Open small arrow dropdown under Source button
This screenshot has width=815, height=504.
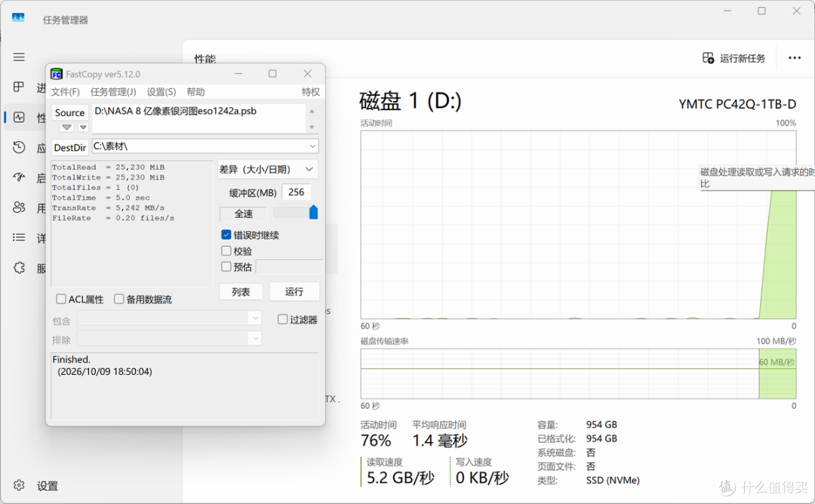(83, 128)
